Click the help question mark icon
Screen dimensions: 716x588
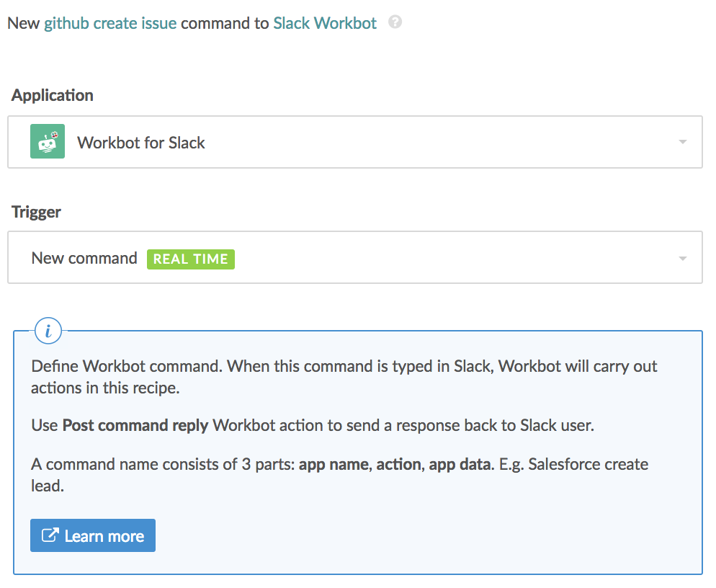[395, 22]
